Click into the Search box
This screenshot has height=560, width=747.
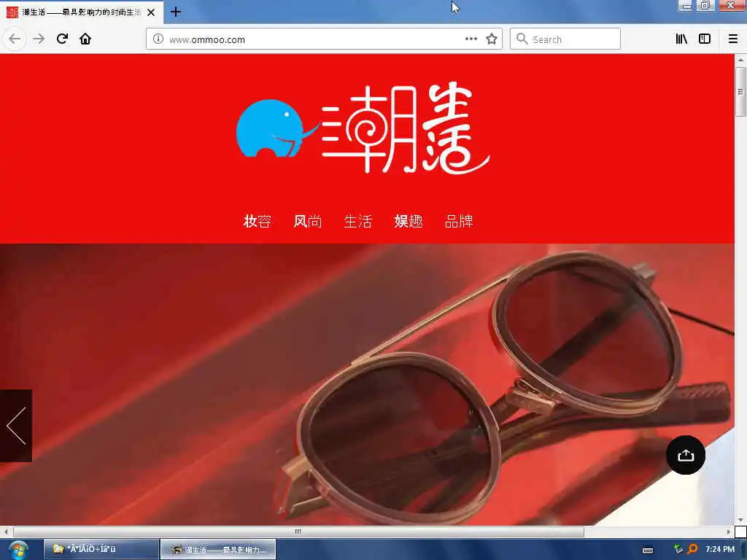565,39
